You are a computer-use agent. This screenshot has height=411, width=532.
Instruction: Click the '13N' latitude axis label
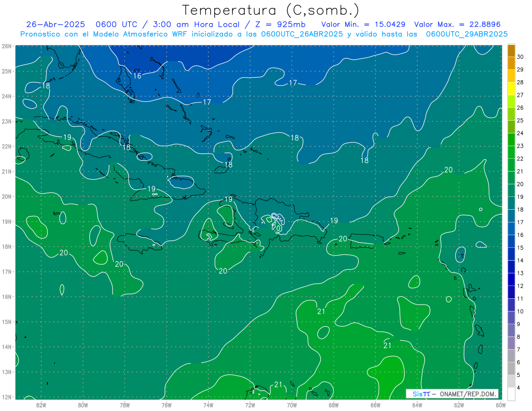6,372
